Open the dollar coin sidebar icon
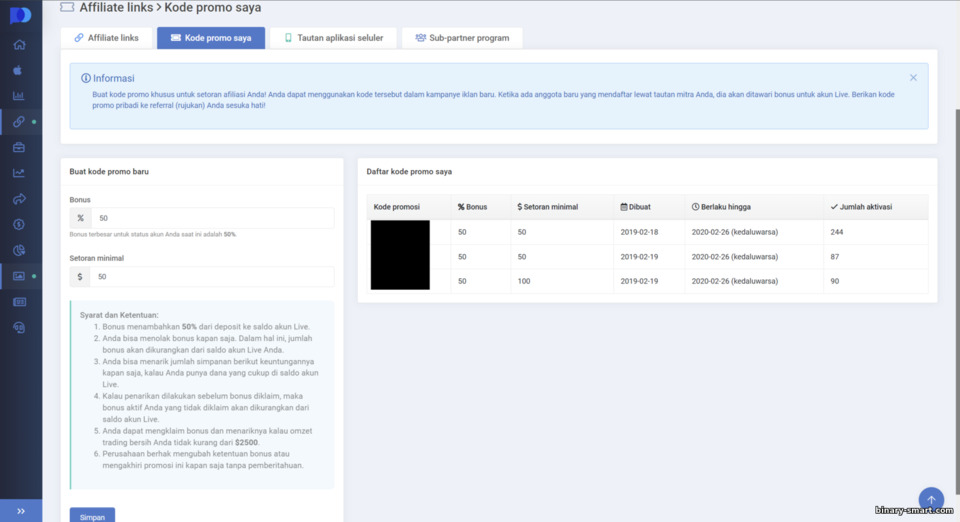Image resolution: width=960 pixels, height=522 pixels. pos(19,225)
